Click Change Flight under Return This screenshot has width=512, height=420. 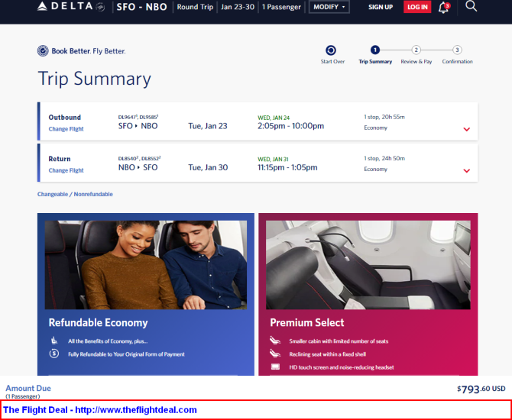tap(66, 170)
